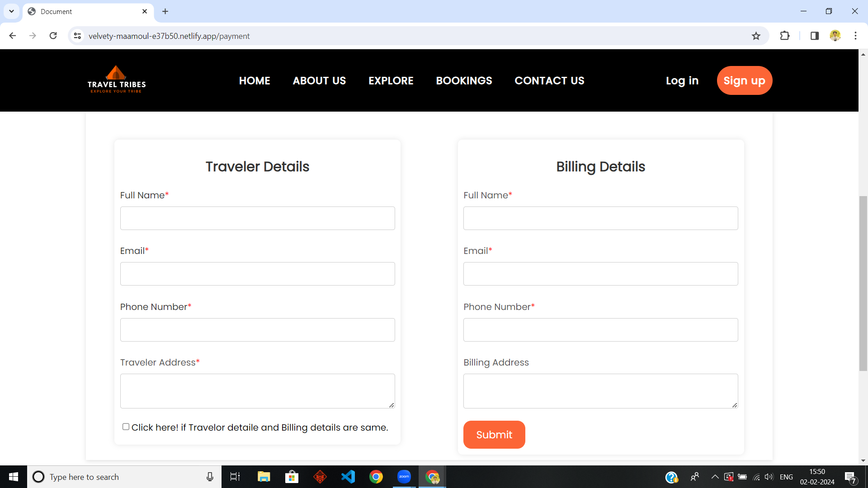The width and height of the screenshot is (868, 488).
Task: Click the Log in link
Action: [682, 80]
